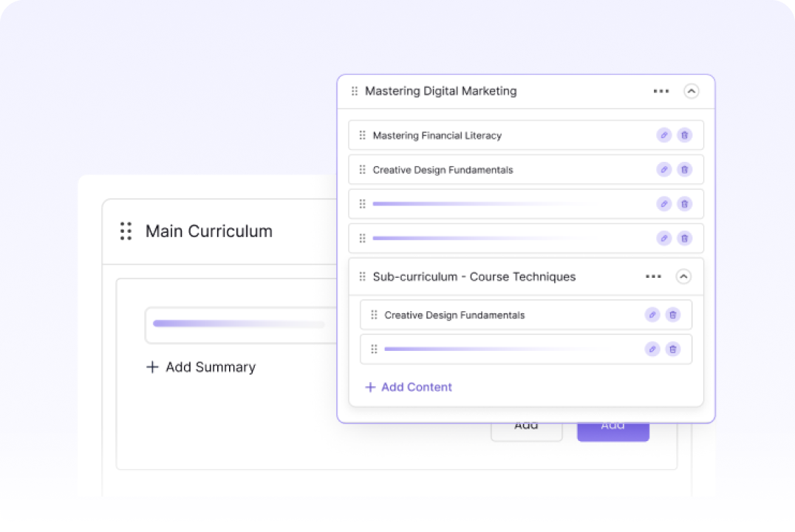Viewport: 795px width, 532px height.
Task: Click drag handle of top-level Creative Design Fundamentals
Action: click(x=362, y=169)
